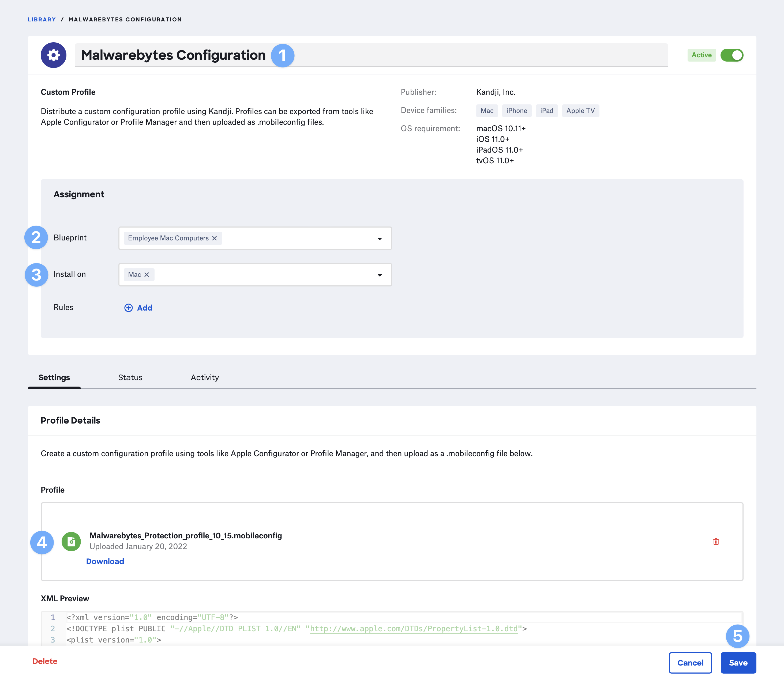Click the red Delete button
This screenshot has width=784, height=680.
pos(45,662)
